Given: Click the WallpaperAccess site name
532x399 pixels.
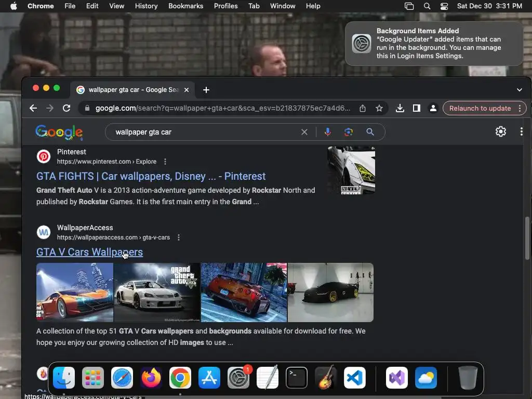Looking at the screenshot, I should (x=85, y=228).
